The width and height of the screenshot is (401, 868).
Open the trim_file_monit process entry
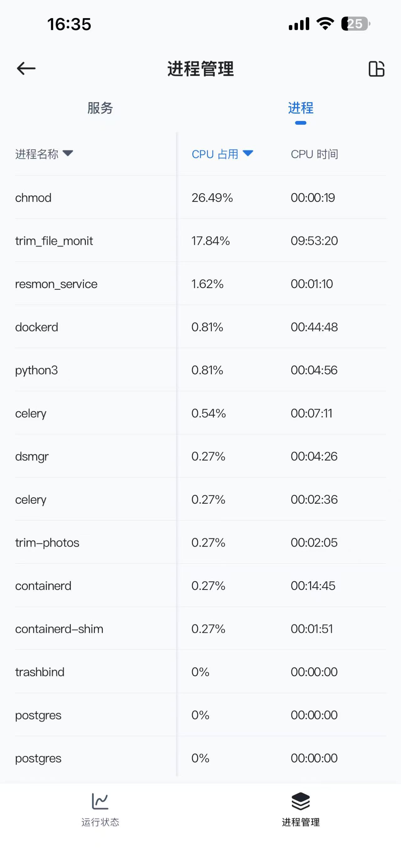[x=54, y=240]
